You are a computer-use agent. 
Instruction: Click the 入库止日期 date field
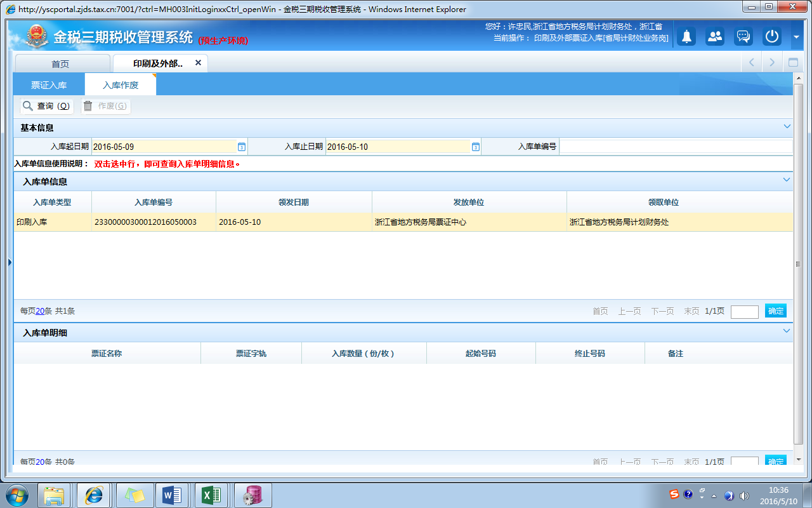398,147
